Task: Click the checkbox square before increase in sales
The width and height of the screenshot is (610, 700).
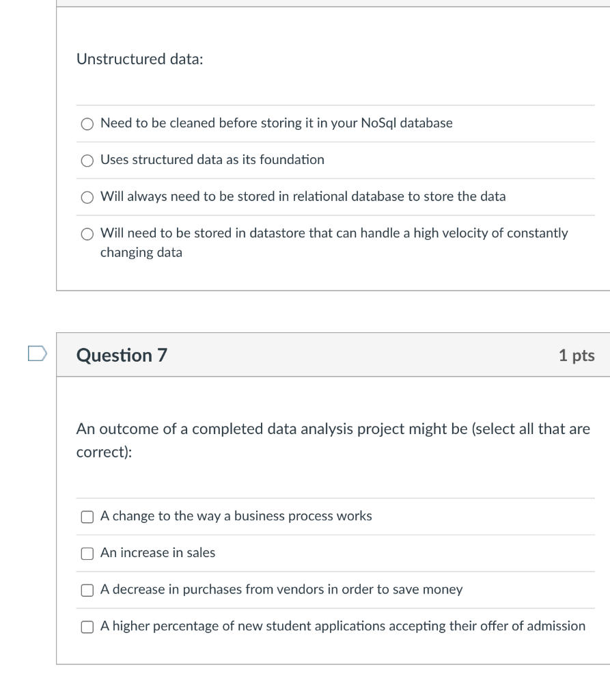Action: point(87,554)
